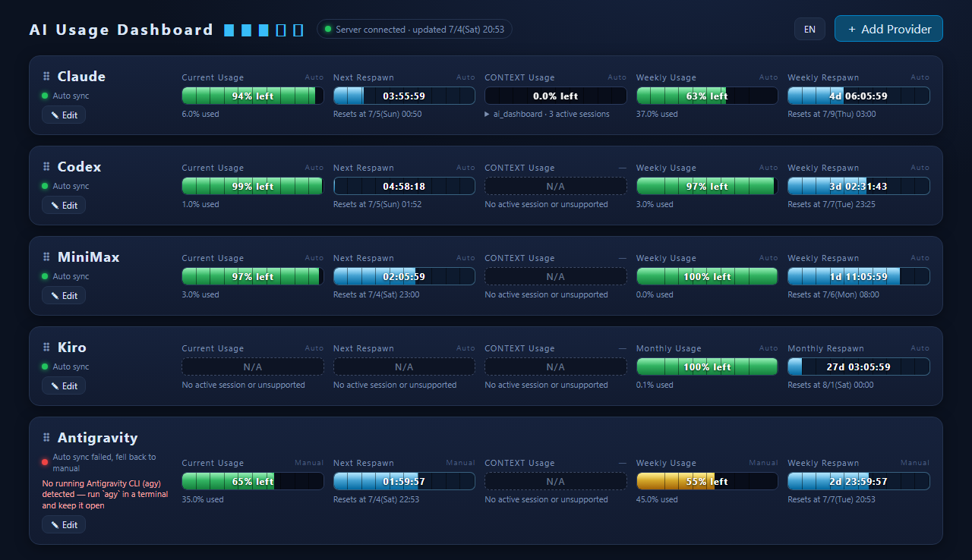Add a new provider
Image resolution: width=972 pixels, height=560 pixels.
888,29
